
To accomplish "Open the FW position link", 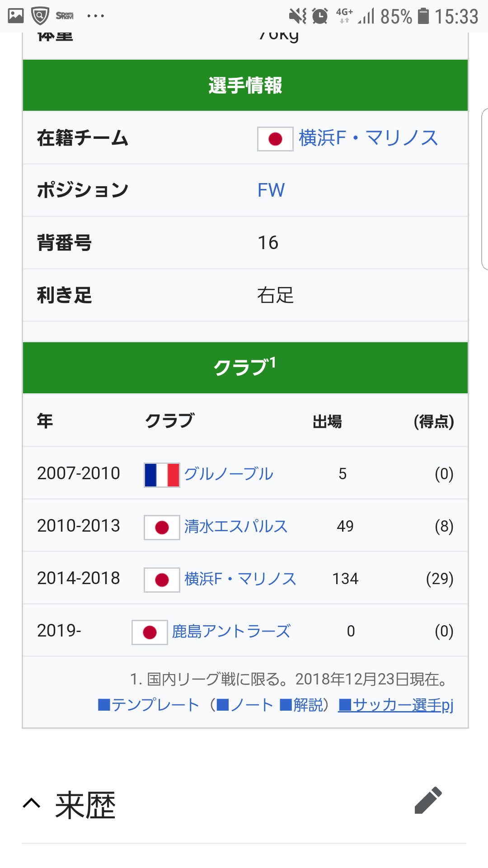I will tap(271, 190).
